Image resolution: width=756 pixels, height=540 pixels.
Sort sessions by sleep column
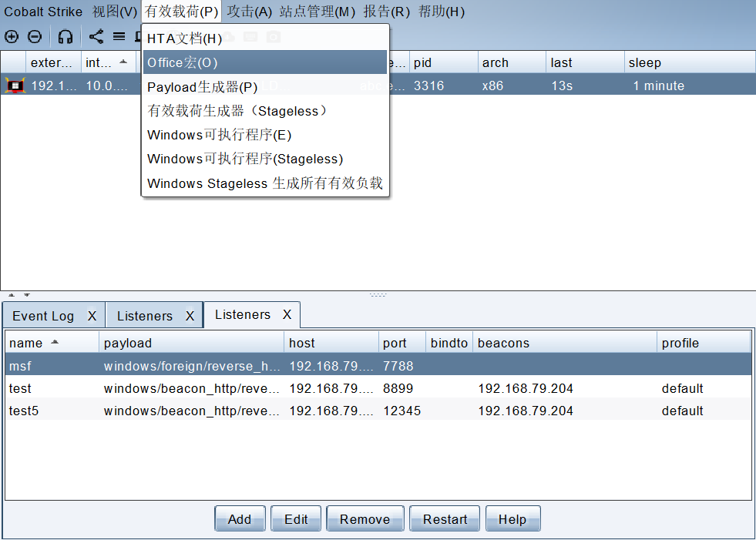[x=690, y=62]
